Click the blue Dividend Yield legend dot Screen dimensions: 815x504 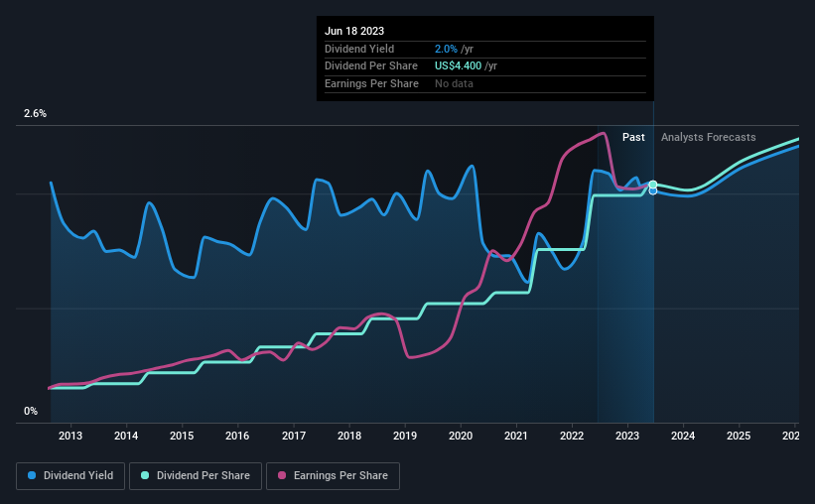[x=32, y=475]
